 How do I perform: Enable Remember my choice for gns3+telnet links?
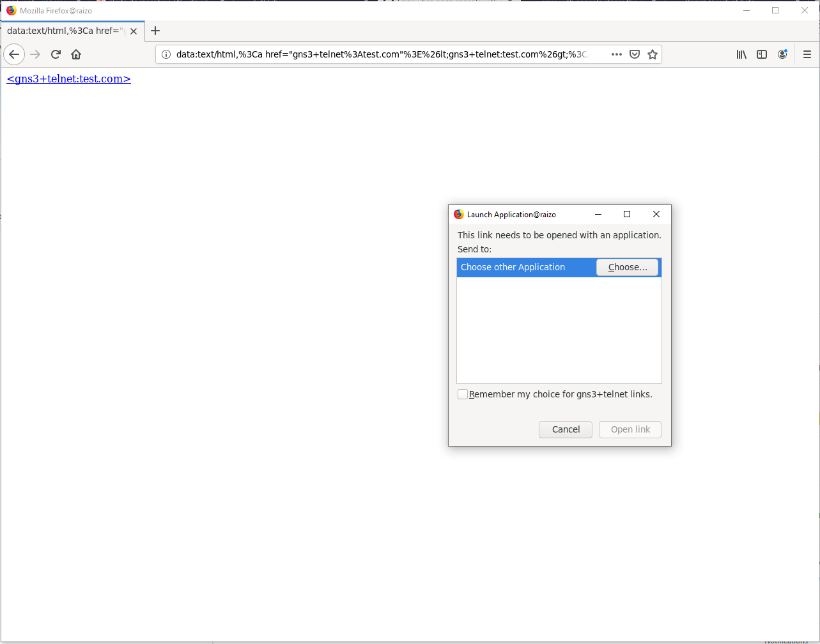point(463,394)
